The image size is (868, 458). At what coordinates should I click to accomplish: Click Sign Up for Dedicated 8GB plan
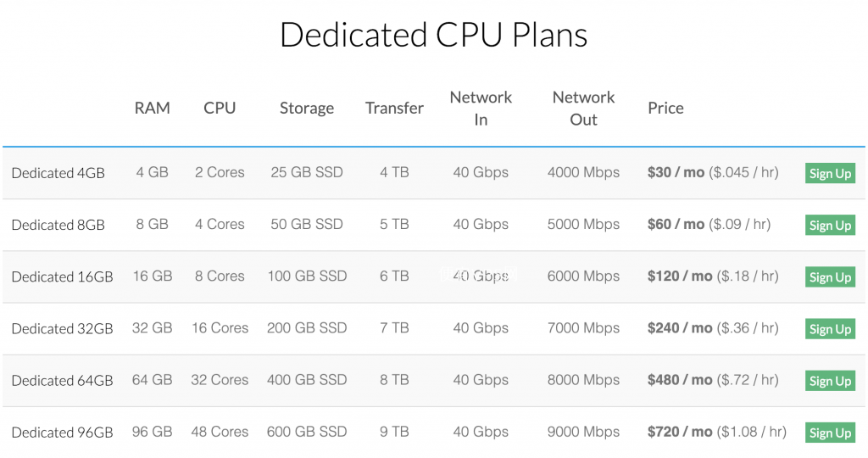click(830, 226)
